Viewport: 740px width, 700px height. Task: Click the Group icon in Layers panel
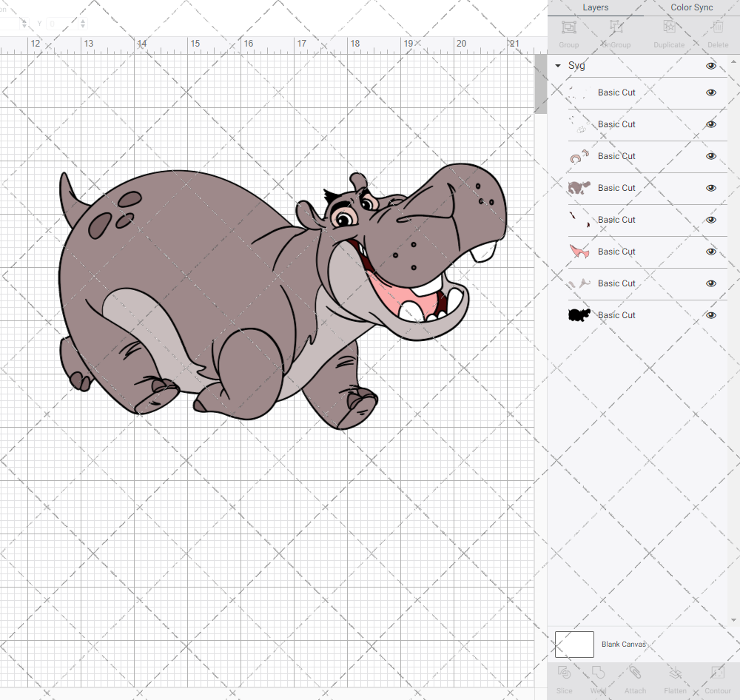pyautogui.click(x=568, y=27)
